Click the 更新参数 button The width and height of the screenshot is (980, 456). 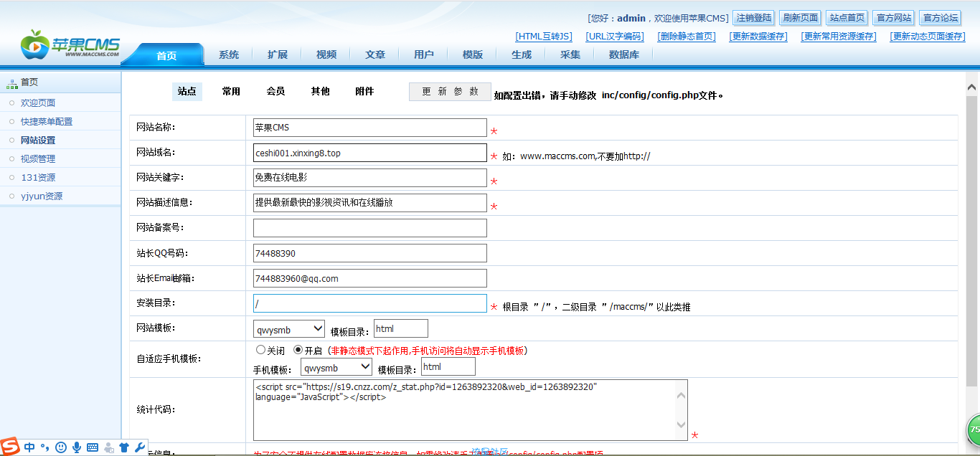[451, 92]
